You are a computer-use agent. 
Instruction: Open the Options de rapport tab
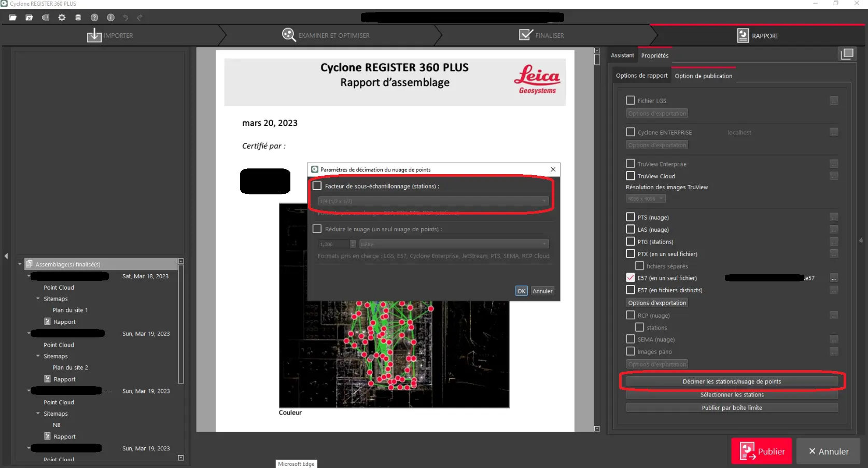(x=642, y=76)
